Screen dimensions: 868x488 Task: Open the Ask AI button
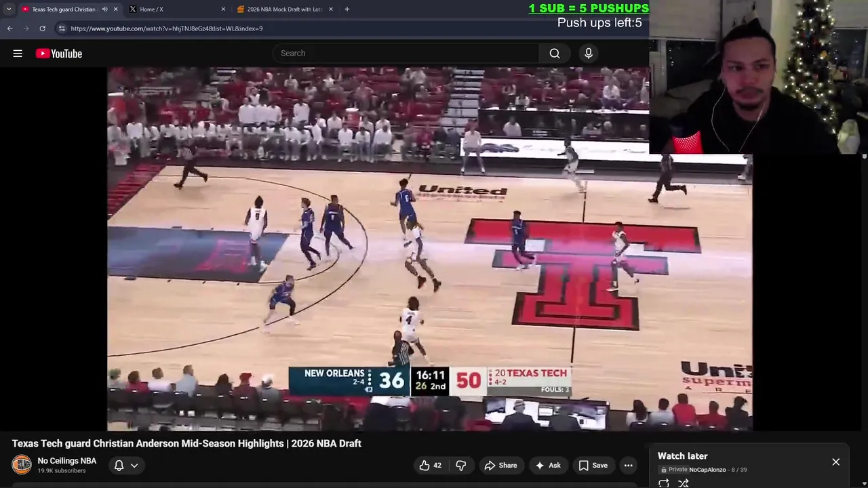tap(548, 466)
